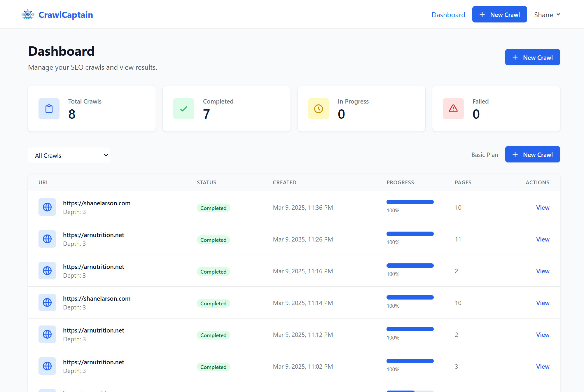Viewport: 584px width, 392px height.
Task: Click the CrawlCaptain brand name link
Action: click(x=66, y=15)
